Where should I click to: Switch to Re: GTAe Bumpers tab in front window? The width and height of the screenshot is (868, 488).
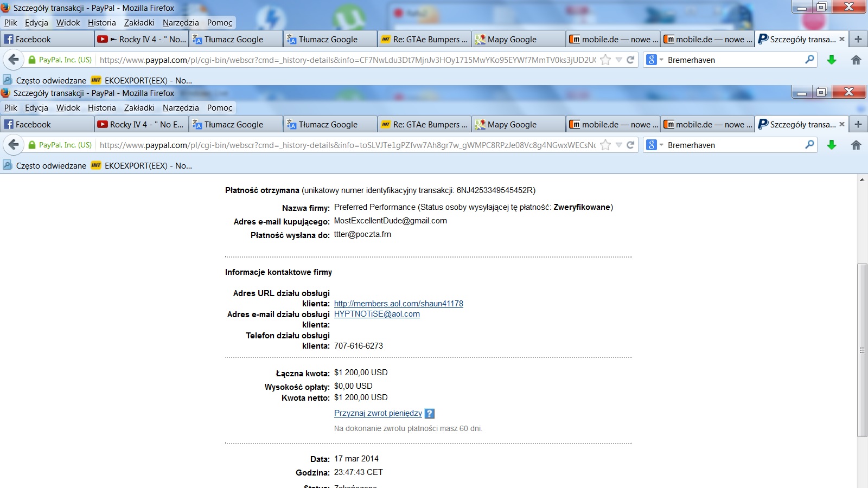424,124
